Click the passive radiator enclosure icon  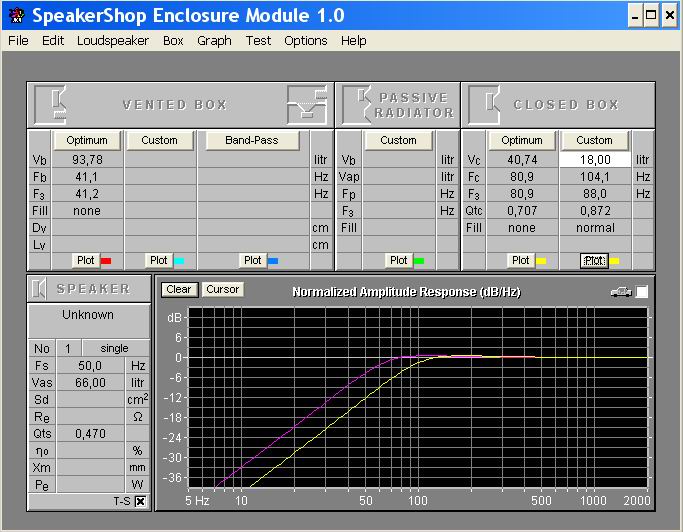click(356, 105)
